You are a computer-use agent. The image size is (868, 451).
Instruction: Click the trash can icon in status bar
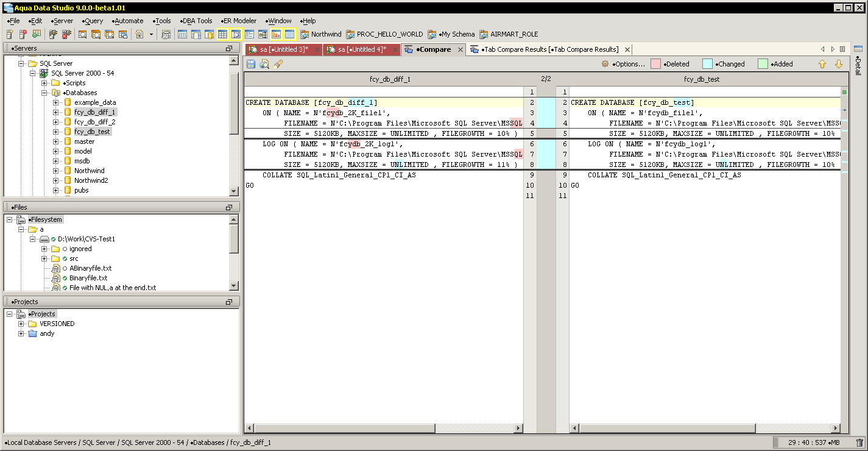coord(859,442)
